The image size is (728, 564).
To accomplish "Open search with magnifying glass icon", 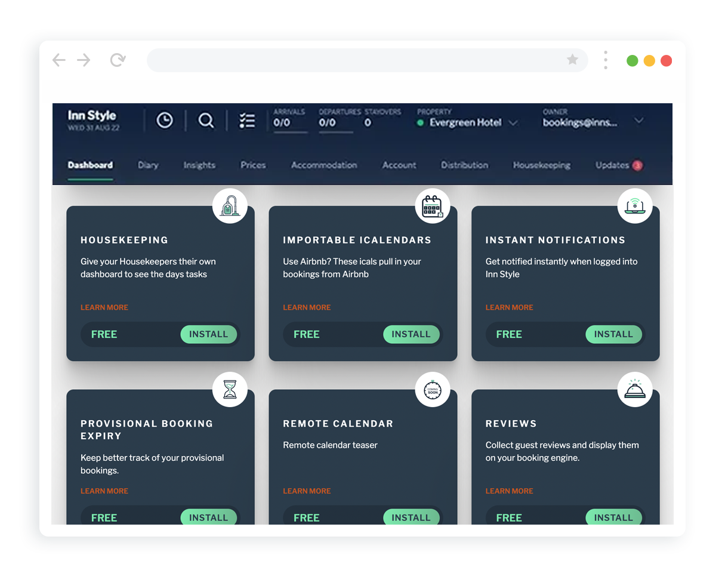I will click(206, 121).
